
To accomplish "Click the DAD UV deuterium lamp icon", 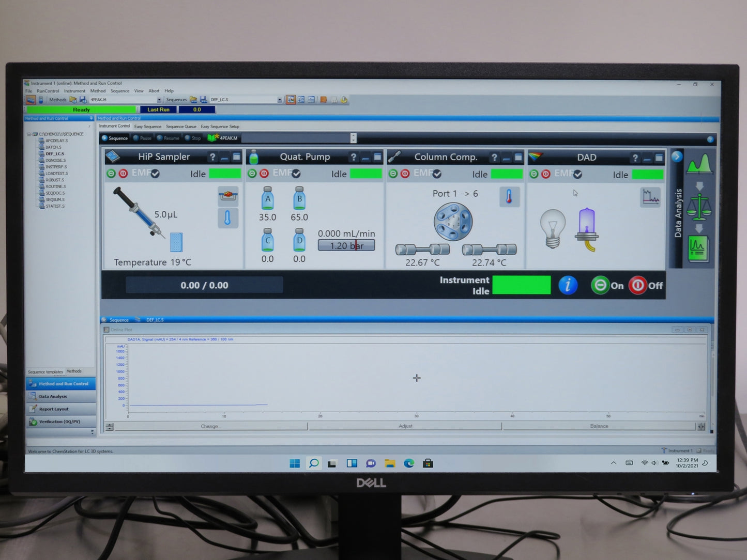I will 587,229.
